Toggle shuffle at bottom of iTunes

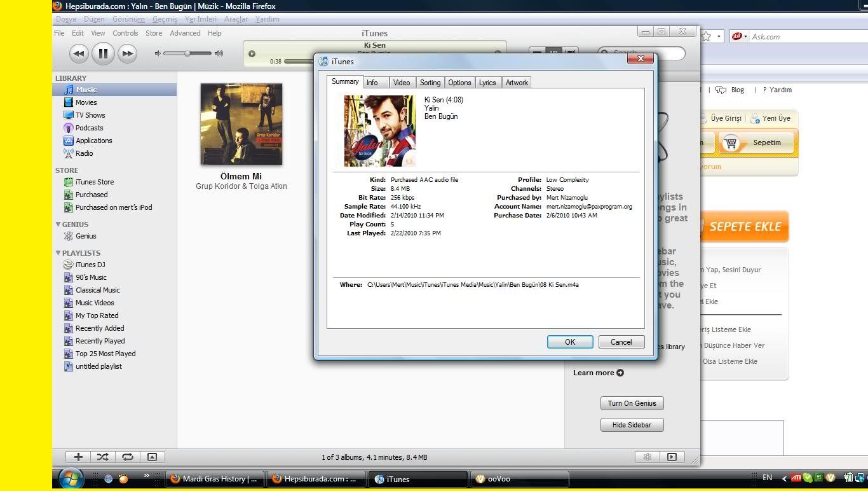(x=103, y=457)
